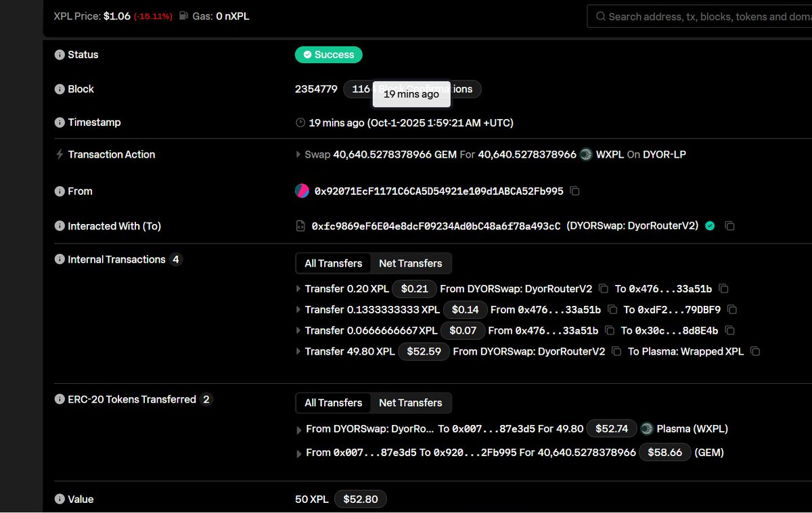
Task: Open block number 2354779
Action: (316, 89)
